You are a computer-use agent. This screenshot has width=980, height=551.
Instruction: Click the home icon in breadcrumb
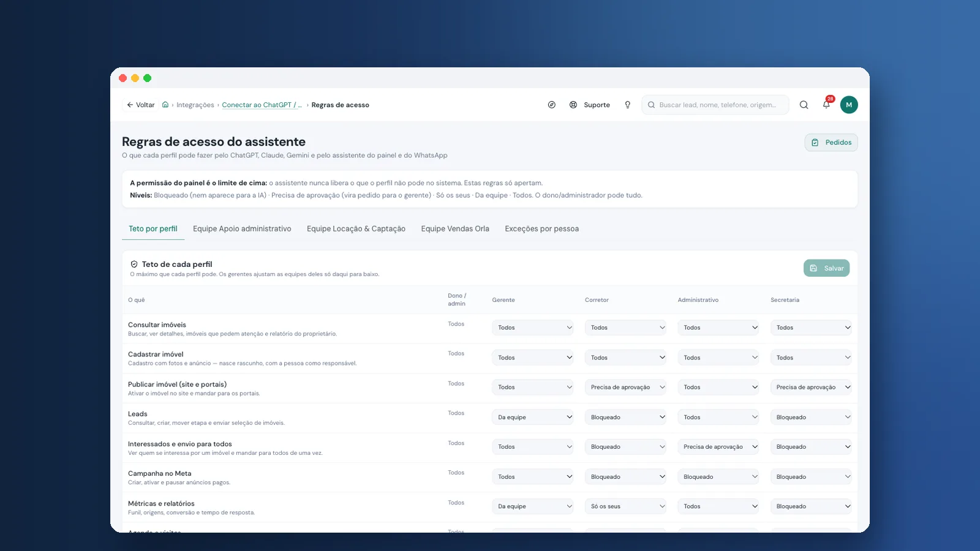point(165,105)
